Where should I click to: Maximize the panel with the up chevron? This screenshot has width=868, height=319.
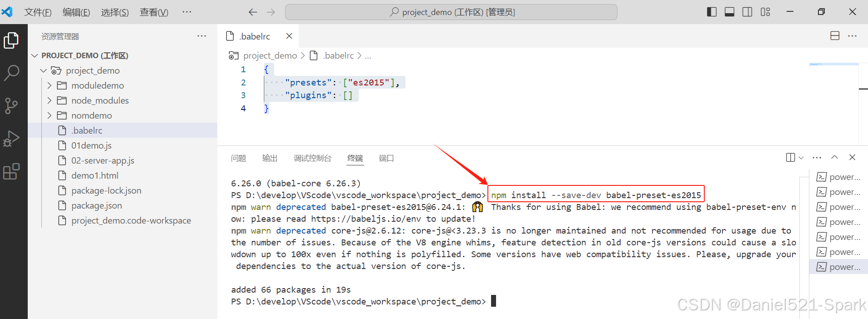pyautogui.click(x=834, y=157)
